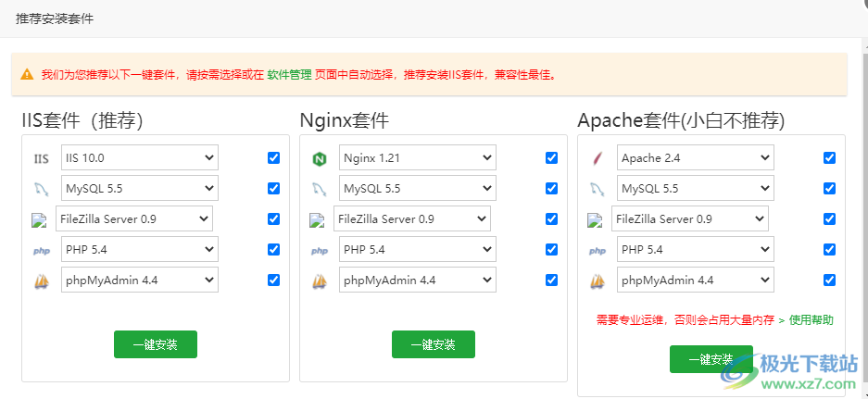
Task: Uncheck phpMyAdmin checkbox in Apache suite
Action: [x=829, y=280]
